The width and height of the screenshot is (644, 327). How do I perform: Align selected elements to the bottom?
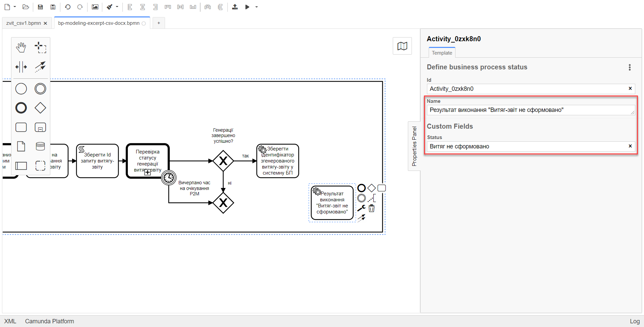click(x=193, y=7)
